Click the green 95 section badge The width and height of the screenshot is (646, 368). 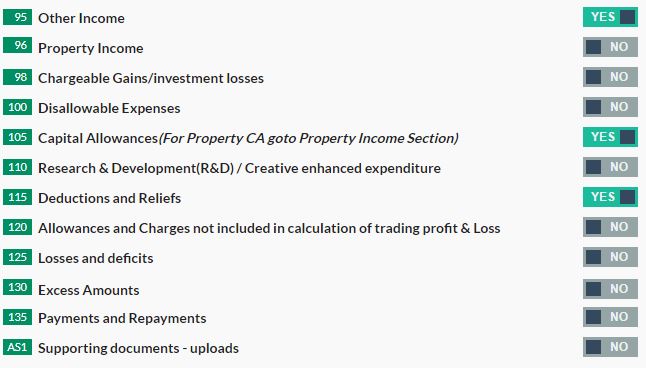pos(17,17)
